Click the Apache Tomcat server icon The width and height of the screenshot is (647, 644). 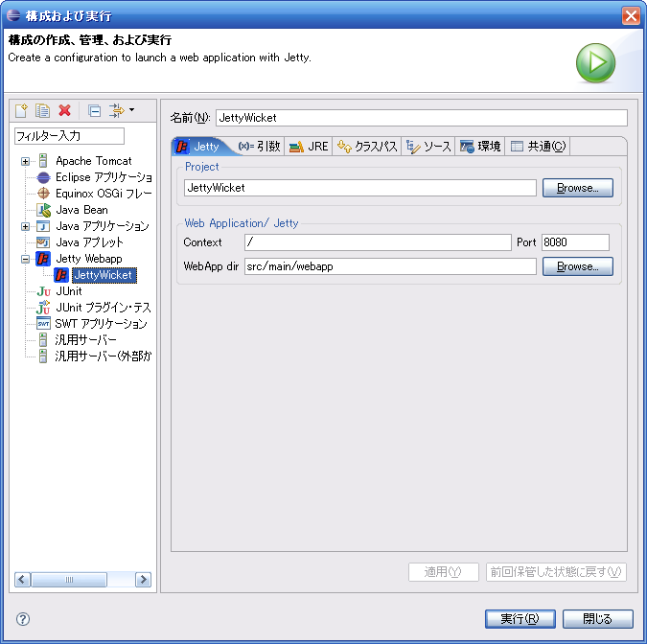[x=43, y=160]
